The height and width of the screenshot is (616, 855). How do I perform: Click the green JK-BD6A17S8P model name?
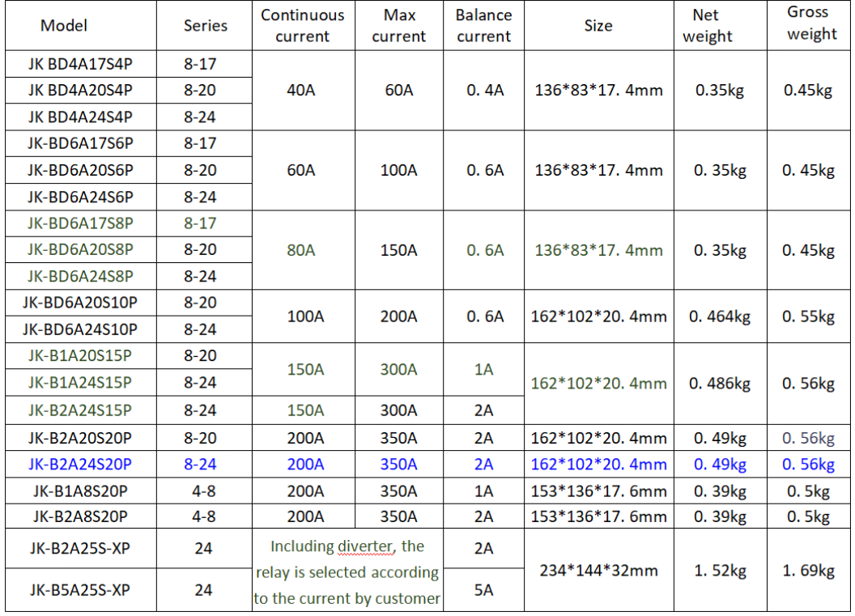tap(80, 223)
